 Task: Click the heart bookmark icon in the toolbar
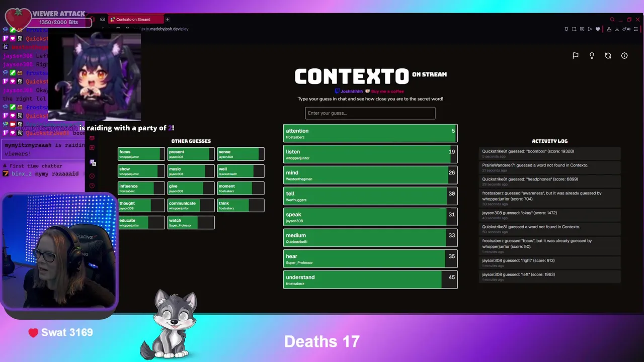(598, 29)
